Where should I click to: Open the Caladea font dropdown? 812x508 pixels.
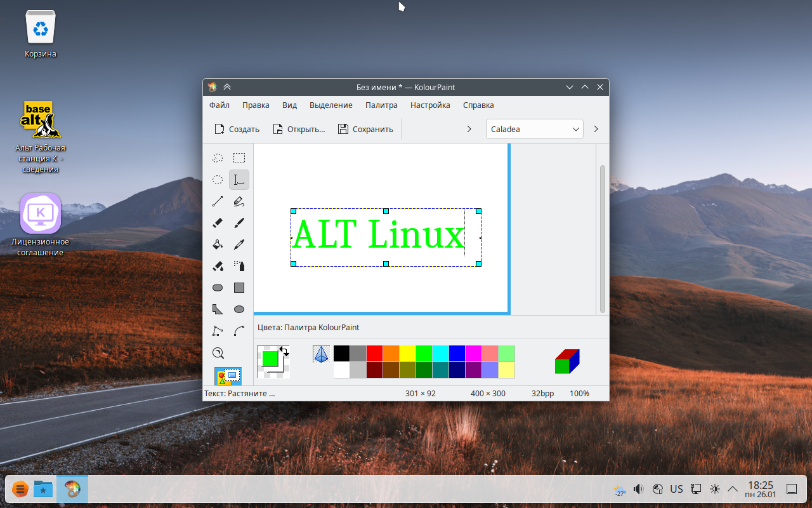(535, 129)
